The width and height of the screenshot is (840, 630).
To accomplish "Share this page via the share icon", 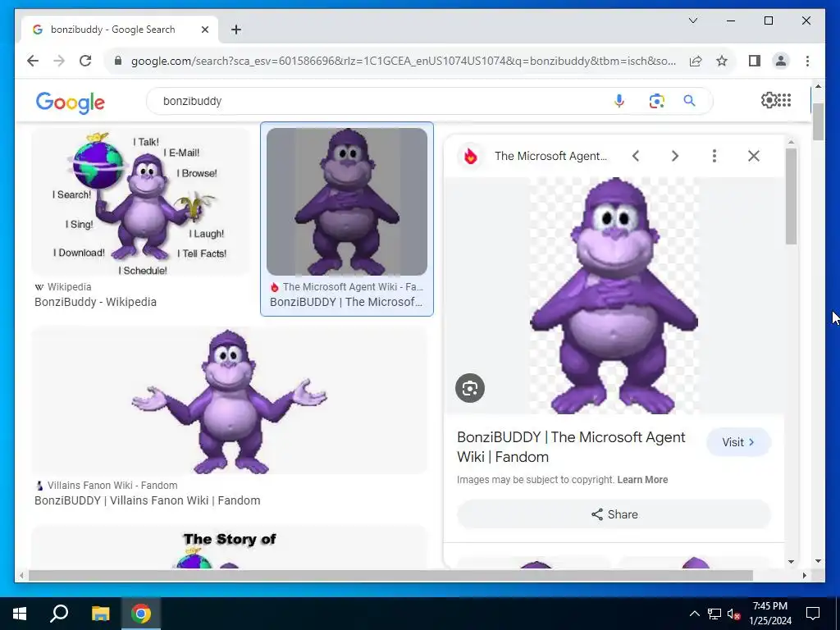I will click(x=696, y=61).
